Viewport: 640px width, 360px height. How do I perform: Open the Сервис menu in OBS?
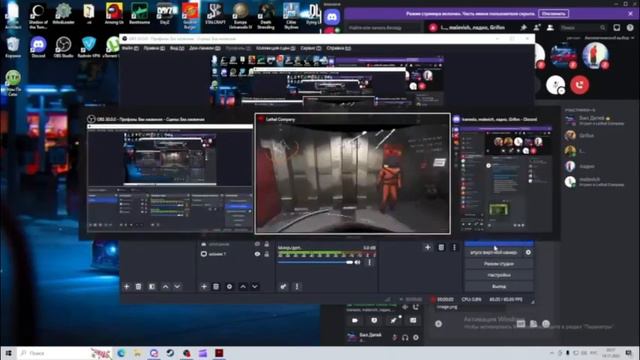point(310,48)
